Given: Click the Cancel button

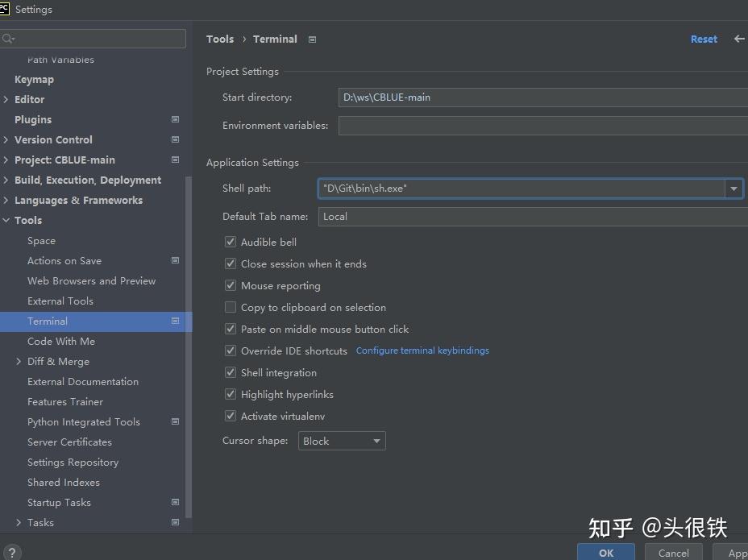Looking at the screenshot, I should [x=673, y=553].
